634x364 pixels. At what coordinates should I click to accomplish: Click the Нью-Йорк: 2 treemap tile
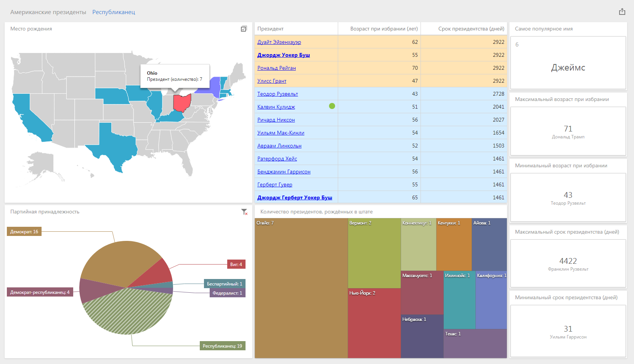tap(374, 323)
